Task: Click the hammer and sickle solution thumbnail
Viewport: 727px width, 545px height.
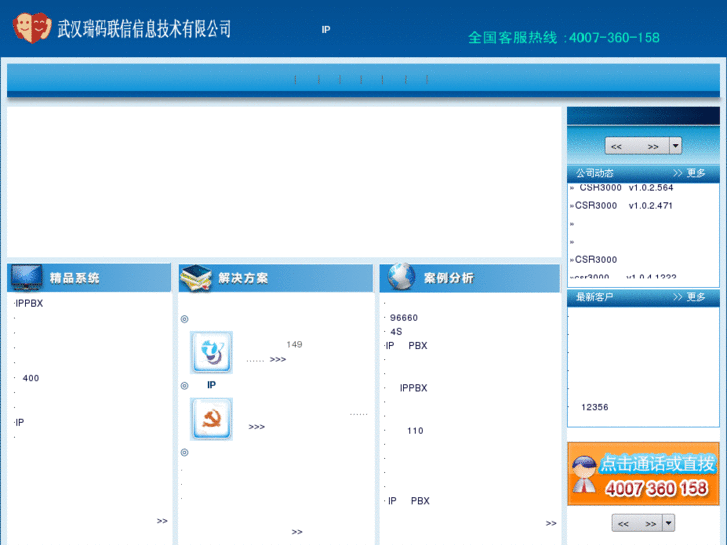Action: 211,419
